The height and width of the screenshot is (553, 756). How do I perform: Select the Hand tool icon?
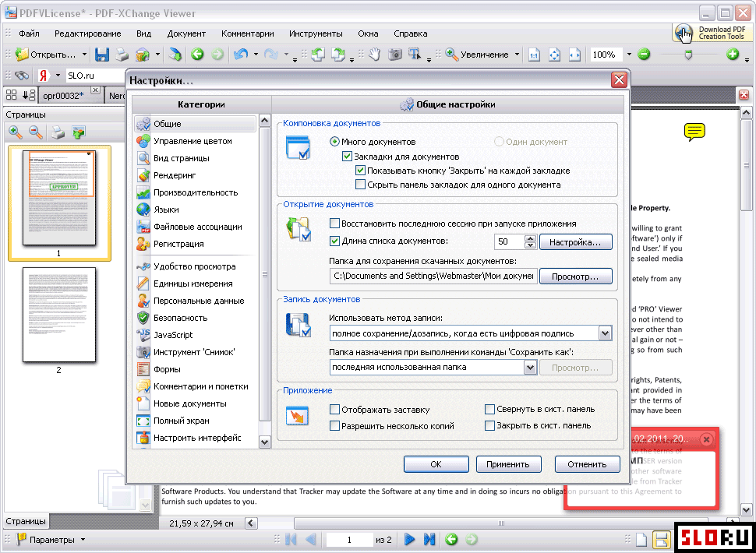(375, 55)
